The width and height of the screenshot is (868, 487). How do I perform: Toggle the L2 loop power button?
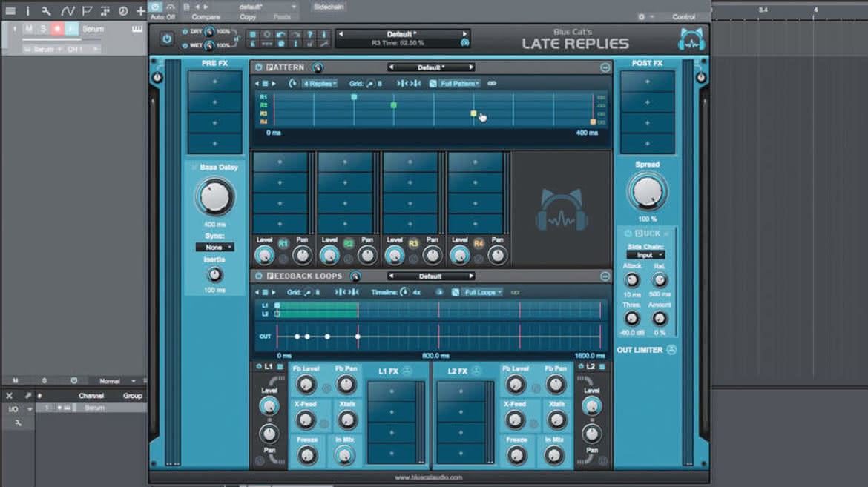(x=581, y=366)
